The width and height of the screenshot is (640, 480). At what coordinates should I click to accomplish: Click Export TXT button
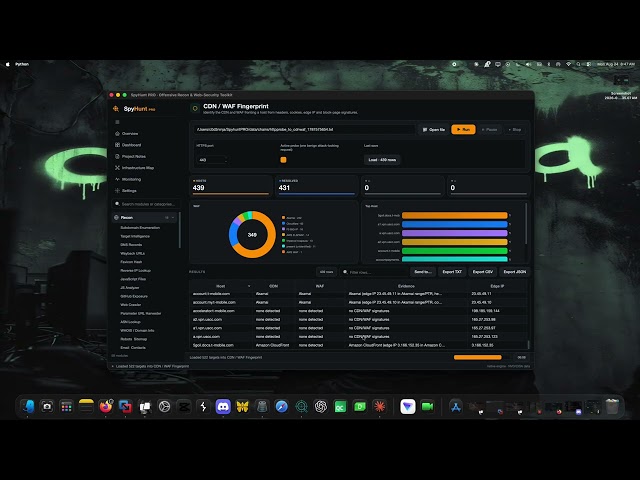point(452,272)
